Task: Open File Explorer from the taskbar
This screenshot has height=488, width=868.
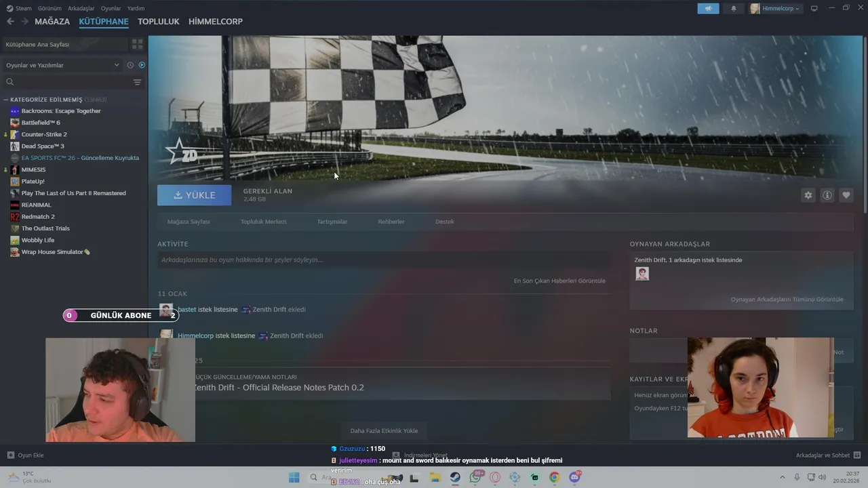Action: (x=435, y=478)
